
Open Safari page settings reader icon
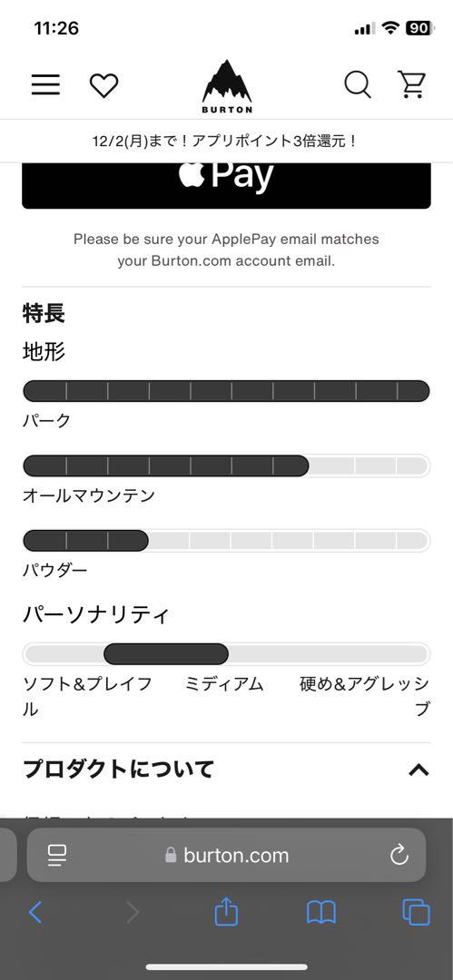coord(57,855)
